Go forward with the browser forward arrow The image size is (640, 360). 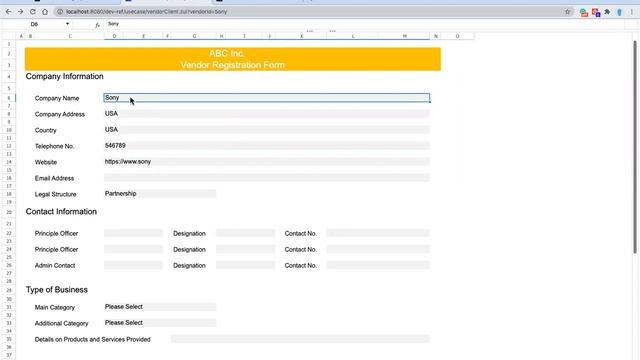click(x=20, y=12)
